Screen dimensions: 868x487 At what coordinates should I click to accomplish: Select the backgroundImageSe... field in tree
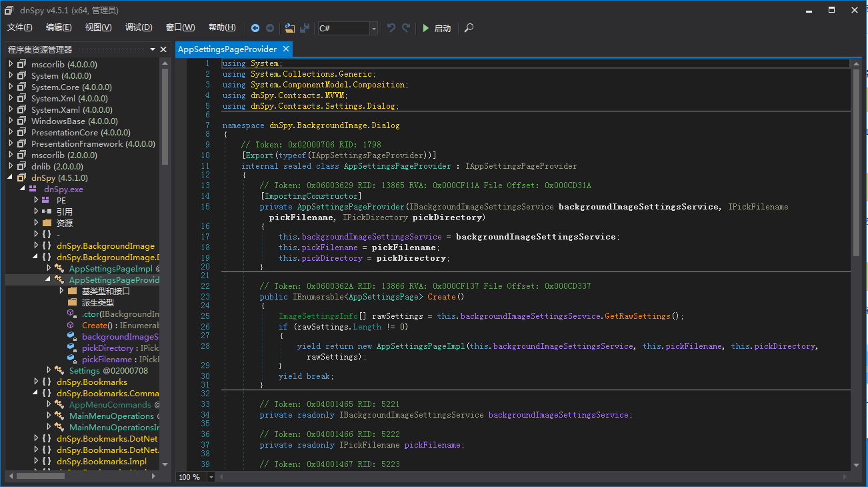click(120, 336)
